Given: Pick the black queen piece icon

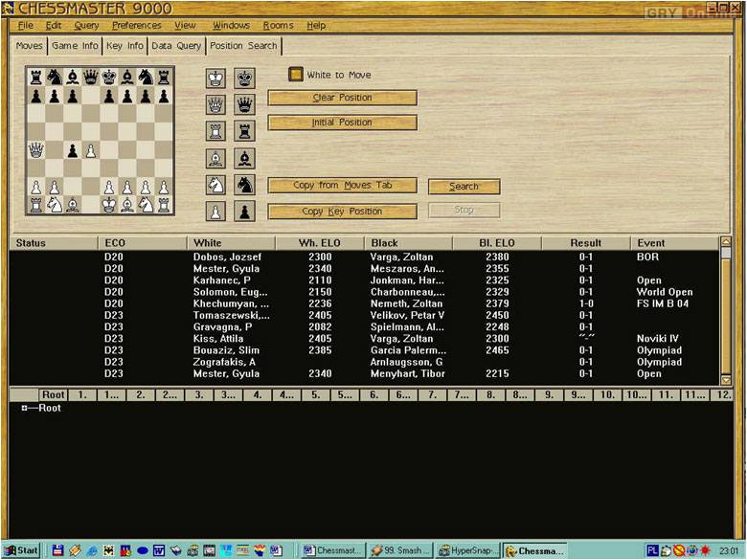Looking at the screenshot, I should pos(244,104).
